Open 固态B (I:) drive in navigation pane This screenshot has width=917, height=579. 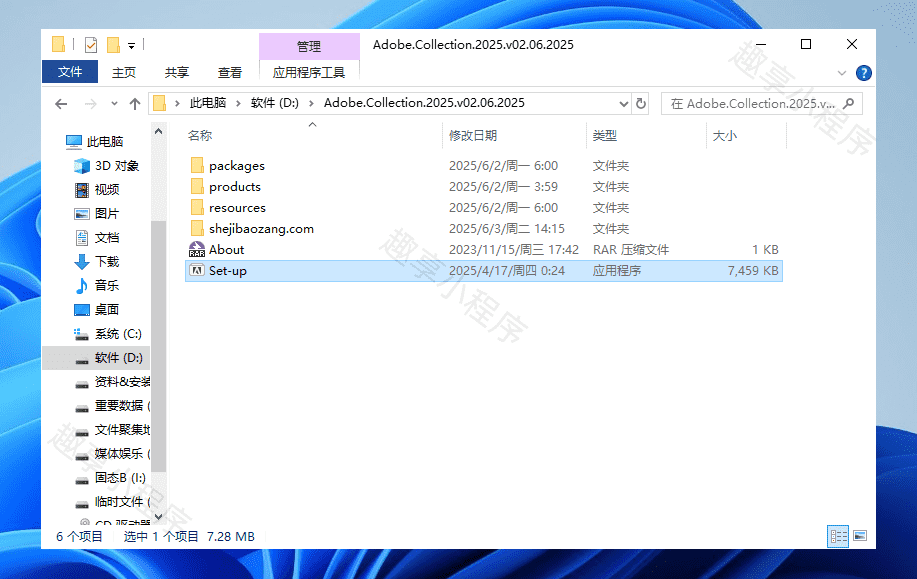pos(120,477)
